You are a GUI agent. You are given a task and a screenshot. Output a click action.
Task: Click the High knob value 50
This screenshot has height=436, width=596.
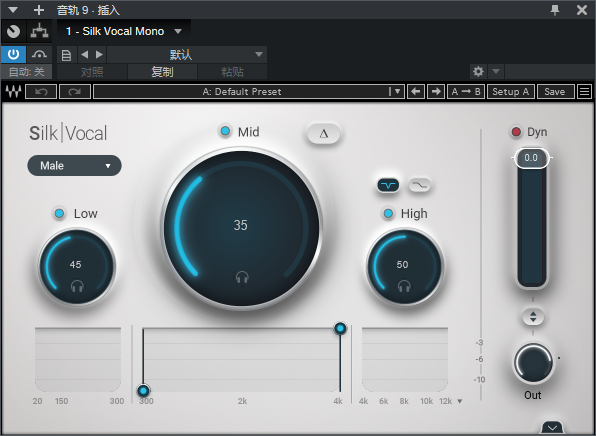coord(402,265)
